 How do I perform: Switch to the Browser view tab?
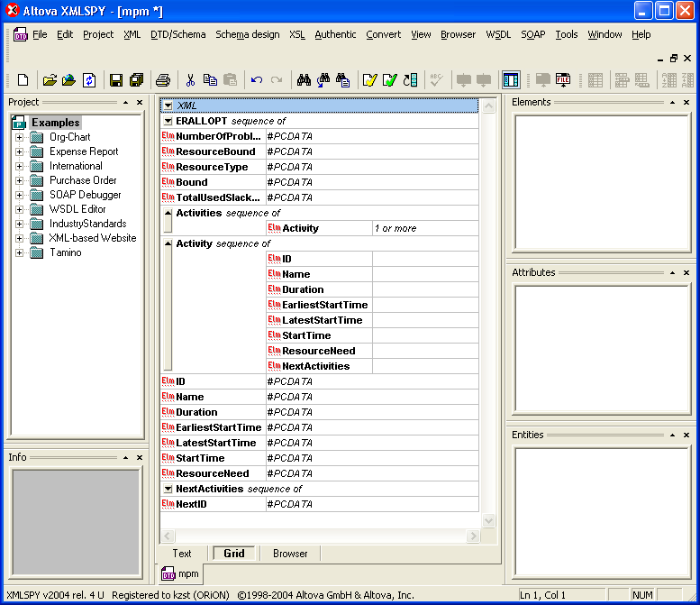pyautogui.click(x=290, y=554)
